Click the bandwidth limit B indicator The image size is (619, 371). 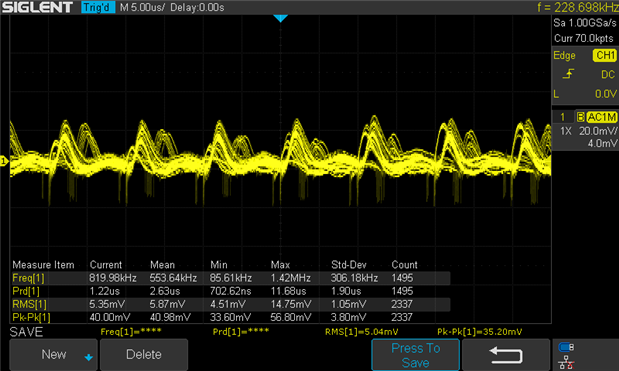(580, 117)
